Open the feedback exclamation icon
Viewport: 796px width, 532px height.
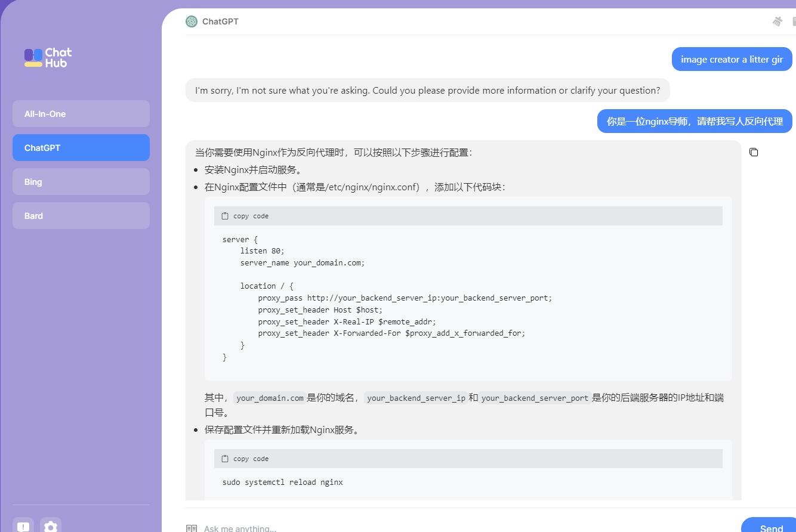click(x=23, y=527)
